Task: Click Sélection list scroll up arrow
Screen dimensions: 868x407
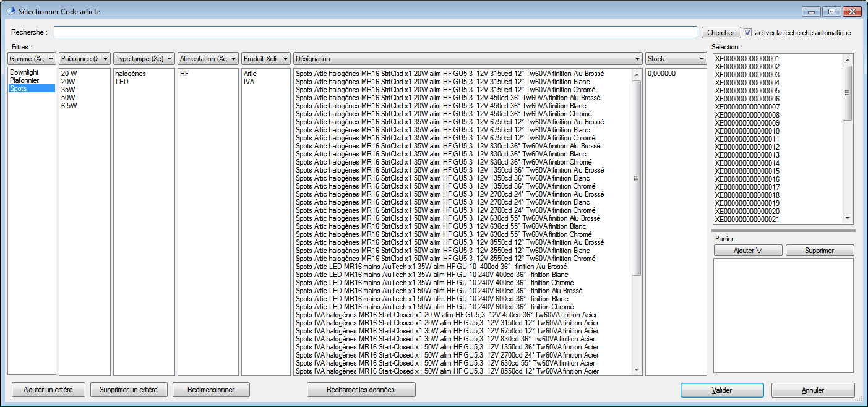Action: click(x=848, y=59)
